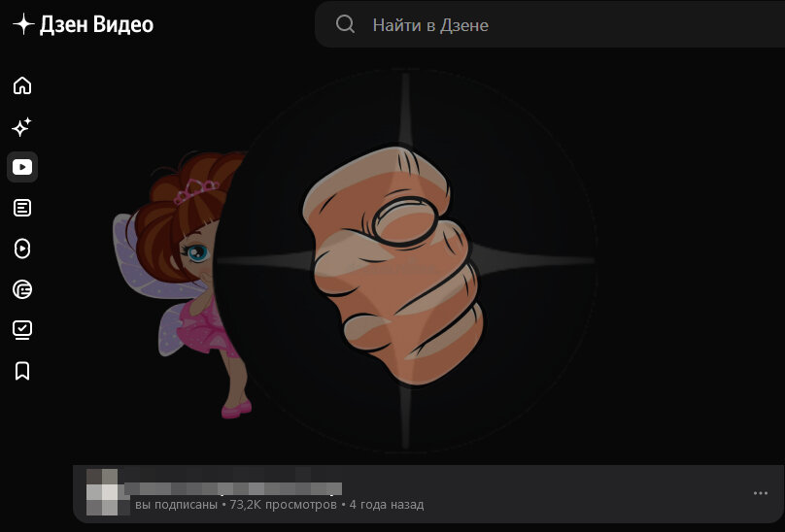
Task: Open the Home sidebar icon
Action: 22,85
